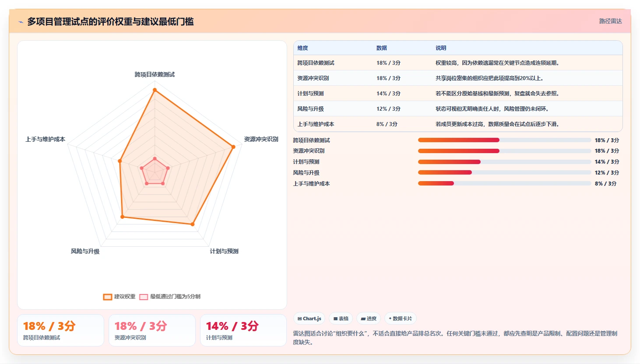The height and width of the screenshot is (364, 640).
Task: Toggle 建议权重 legend swatch in chart
Action: coord(108,297)
